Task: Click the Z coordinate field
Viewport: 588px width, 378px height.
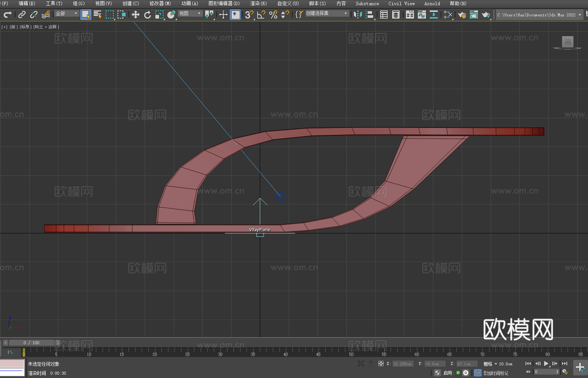Action: pyautogui.click(x=466, y=364)
